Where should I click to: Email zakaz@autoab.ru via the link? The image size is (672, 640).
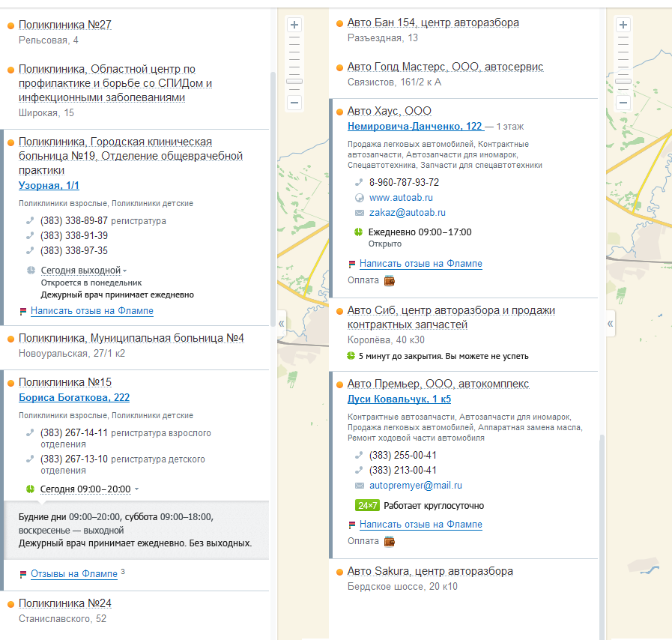tap(407, 213)
